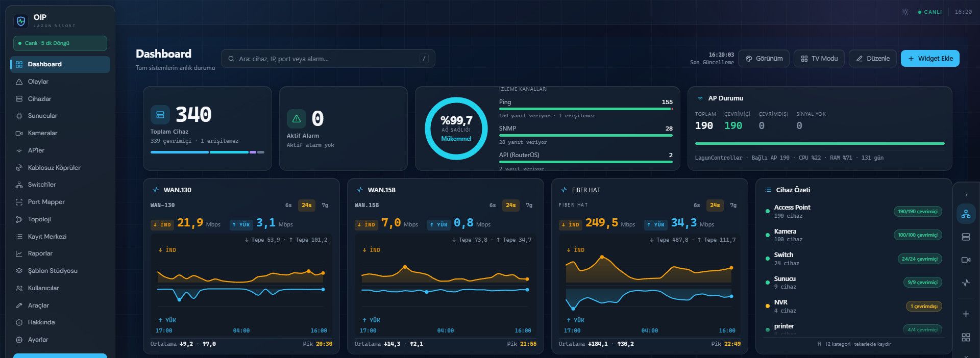Select the camera icon in right rail
This screenshot has height=358, width=980.
tap(966, 260)
